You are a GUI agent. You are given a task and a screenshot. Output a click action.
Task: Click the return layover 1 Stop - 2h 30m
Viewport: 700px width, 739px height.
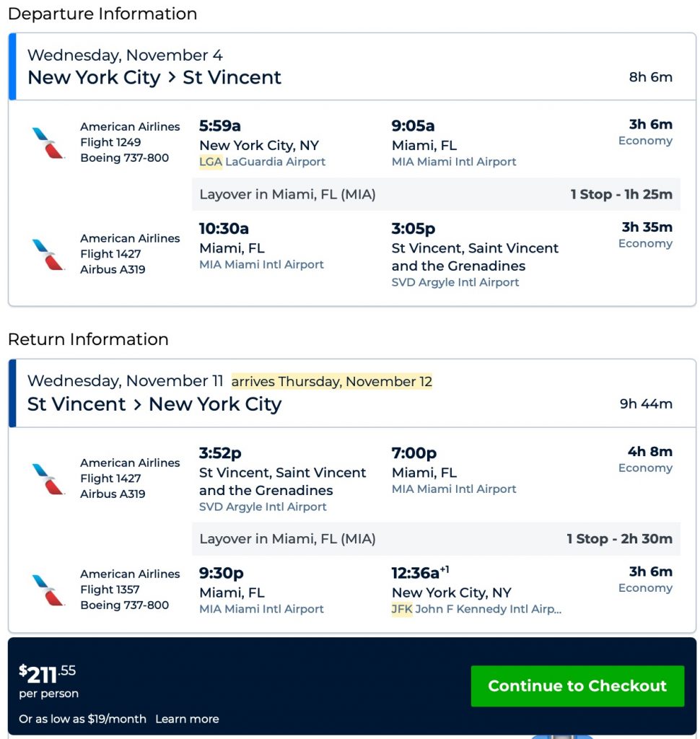point(619,538)
